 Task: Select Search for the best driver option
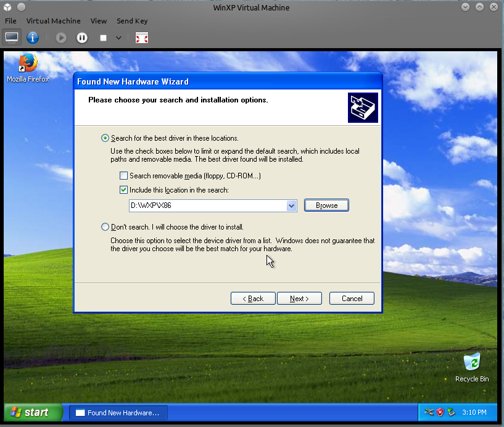pos(105,138)
